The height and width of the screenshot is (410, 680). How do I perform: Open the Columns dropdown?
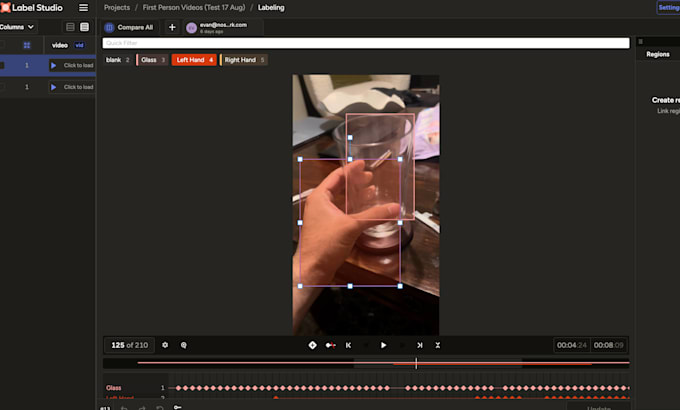click(17, 27)
